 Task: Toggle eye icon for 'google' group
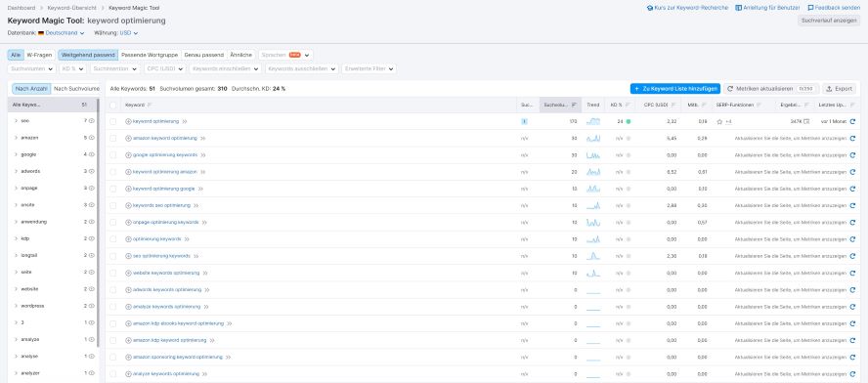91,154
